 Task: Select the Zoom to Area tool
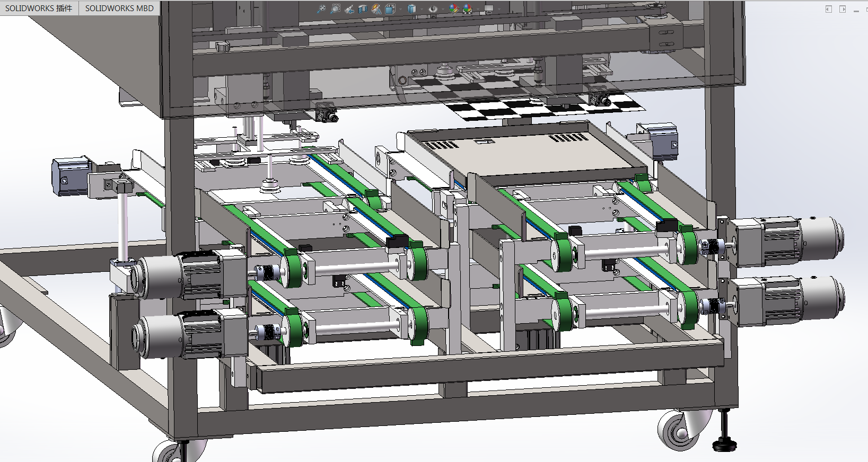click(x=335, y=9)
